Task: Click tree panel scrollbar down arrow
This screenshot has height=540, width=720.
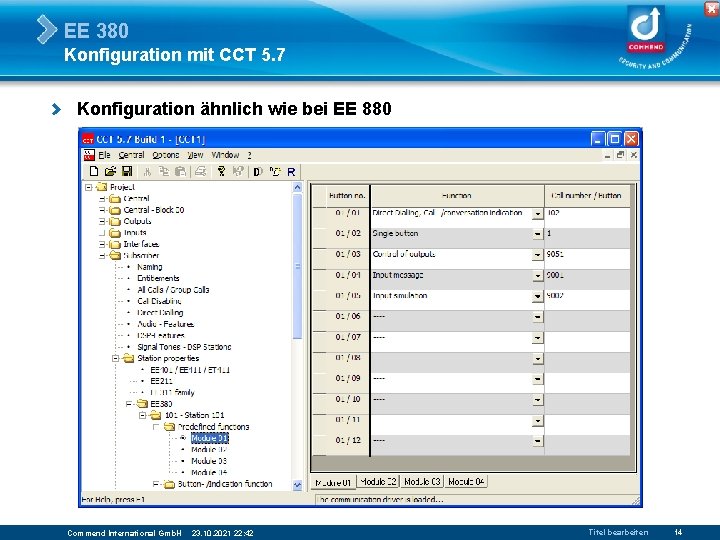Action: tap(297, 485)
